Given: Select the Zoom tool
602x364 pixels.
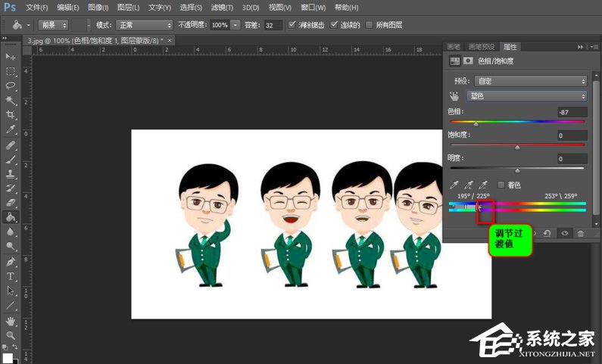Looking at the screenshot, I should [x=11, y=335].
